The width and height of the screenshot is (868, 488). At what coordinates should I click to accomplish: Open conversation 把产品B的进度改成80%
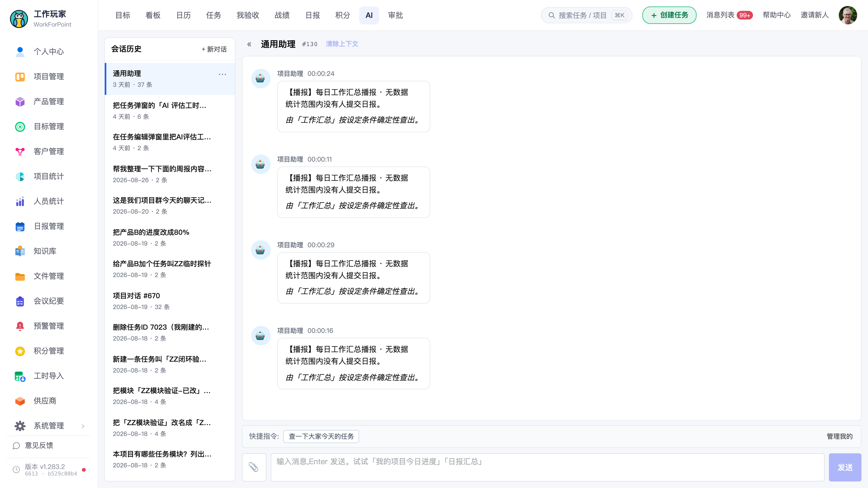(x=170, y=238)
